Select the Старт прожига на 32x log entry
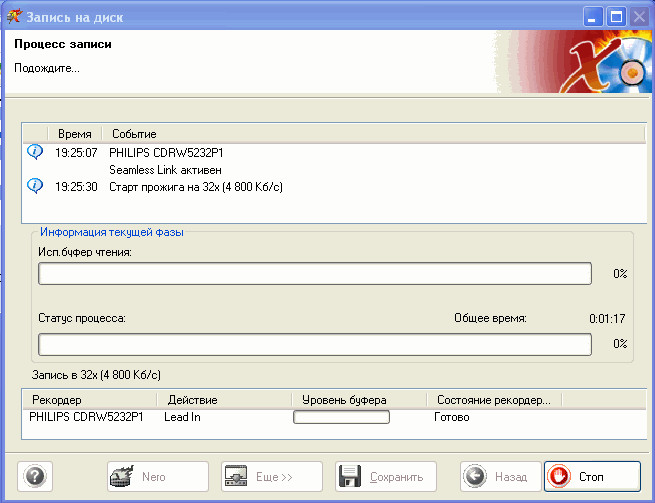 [x=195, y=186]
